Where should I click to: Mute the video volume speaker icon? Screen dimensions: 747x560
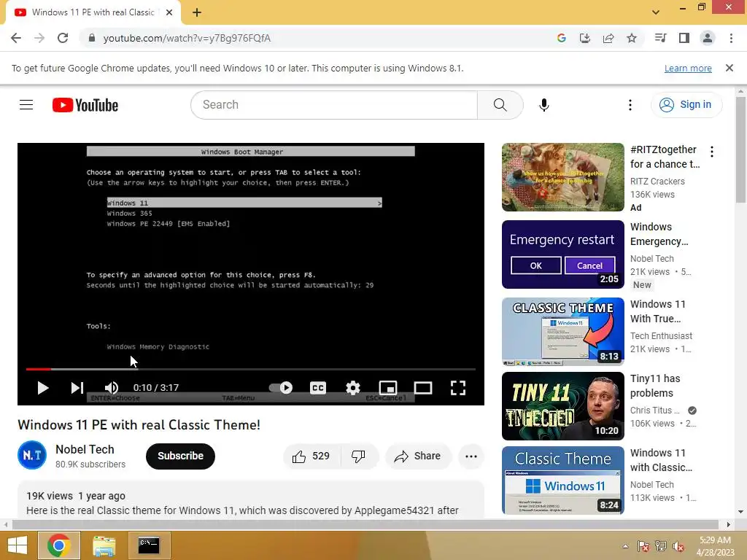tap(111, 388)
